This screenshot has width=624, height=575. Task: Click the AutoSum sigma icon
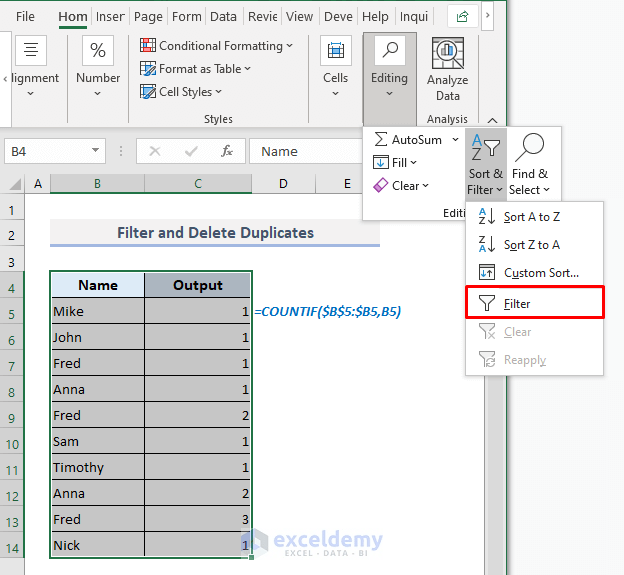(380, 139)
